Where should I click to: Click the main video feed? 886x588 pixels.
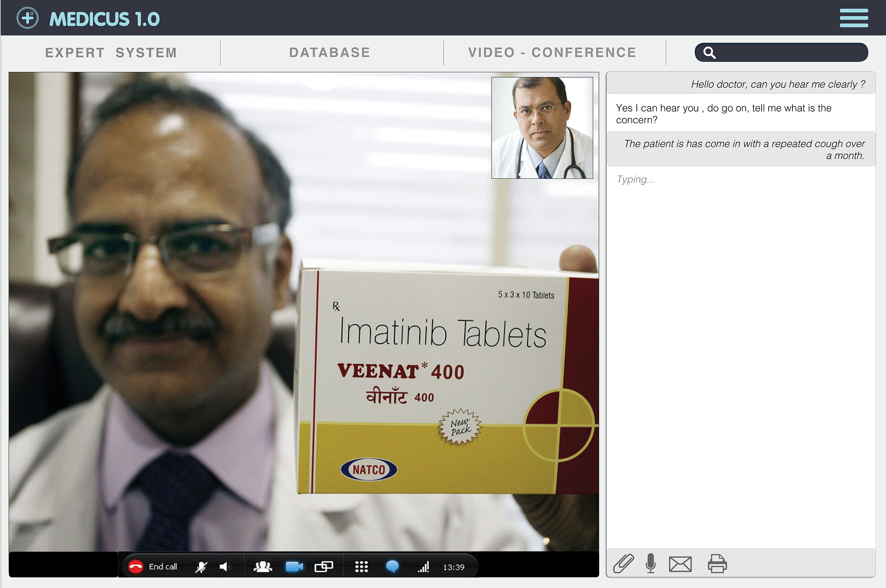pyautogui.click(x=304, y=311)
